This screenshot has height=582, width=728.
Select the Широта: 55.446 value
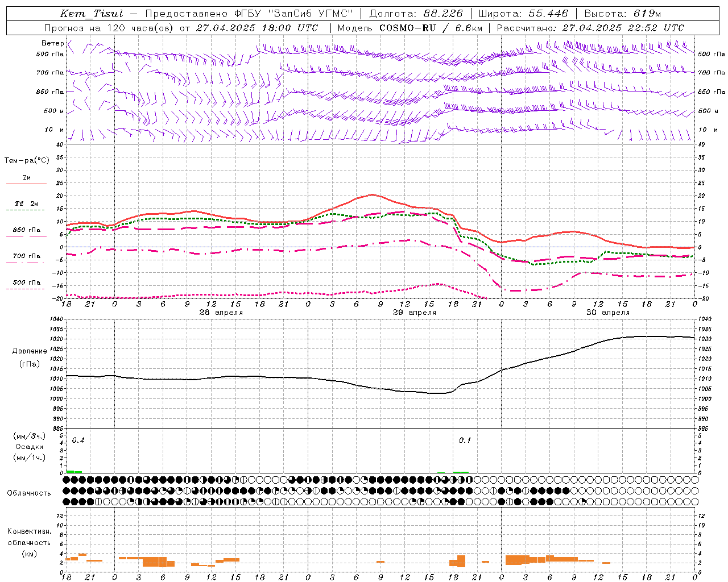pyautogui.click(x=523, y=14)
